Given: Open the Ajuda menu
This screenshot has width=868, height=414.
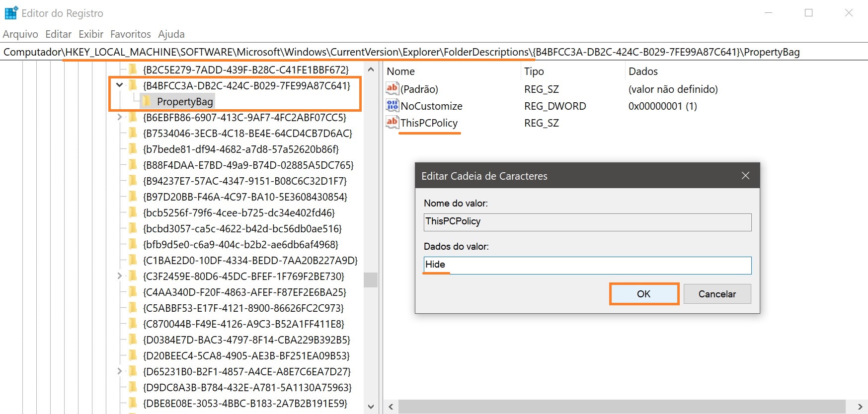Looking at the screenshot, I should point(171,34).
